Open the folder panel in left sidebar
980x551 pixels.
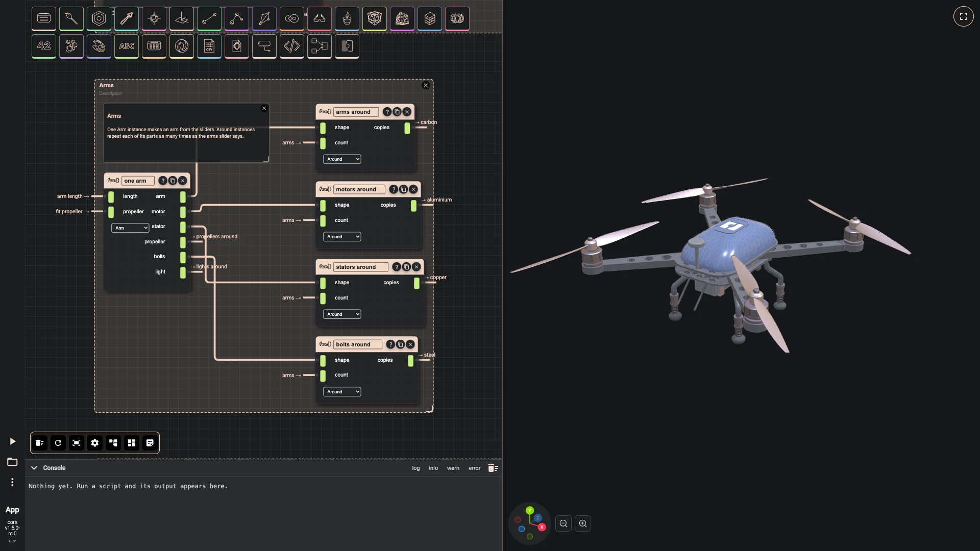point(12,462)
